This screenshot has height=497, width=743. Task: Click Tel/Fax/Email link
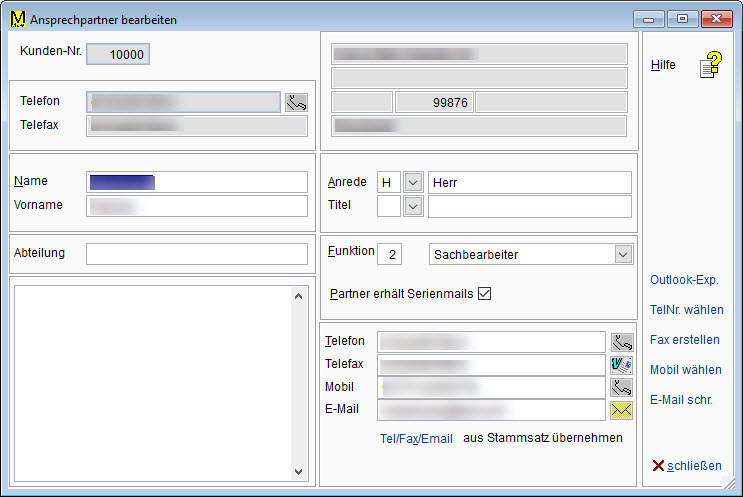(416, 439)
